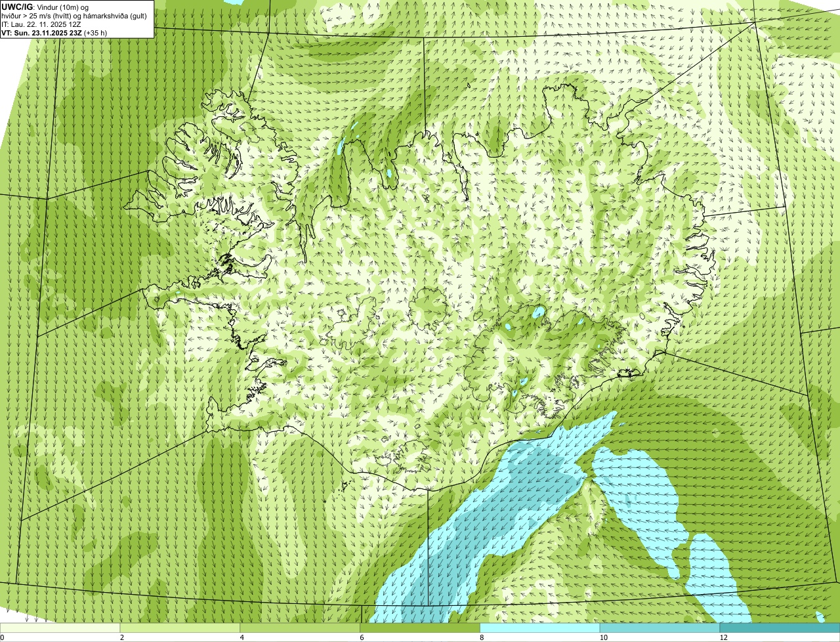Click the '12' tick label on the colorbar
The image size is (840, 642).
pos(723,637)
